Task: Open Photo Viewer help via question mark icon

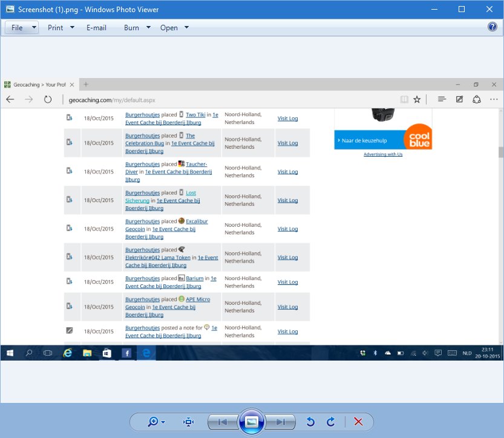Action: (x=492, y=27)
